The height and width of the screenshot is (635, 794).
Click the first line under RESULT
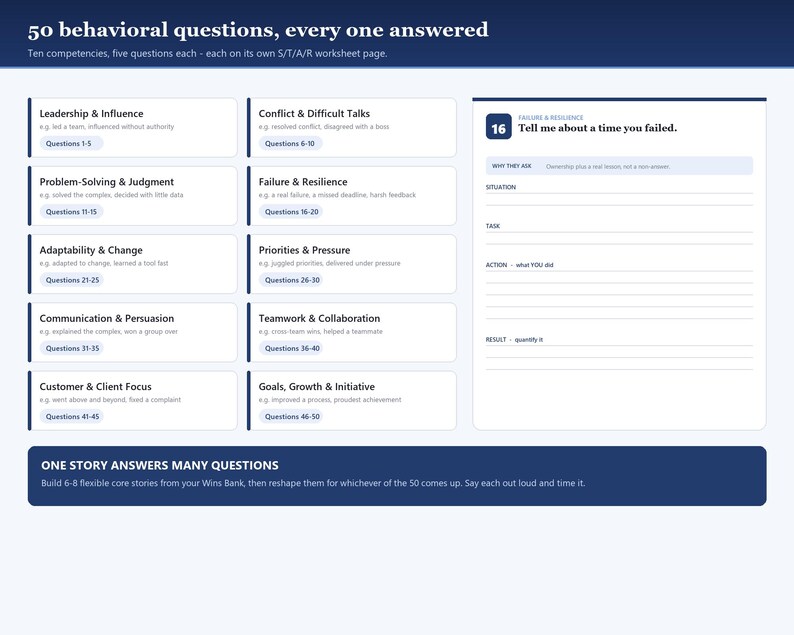click(x=619, y=345)
